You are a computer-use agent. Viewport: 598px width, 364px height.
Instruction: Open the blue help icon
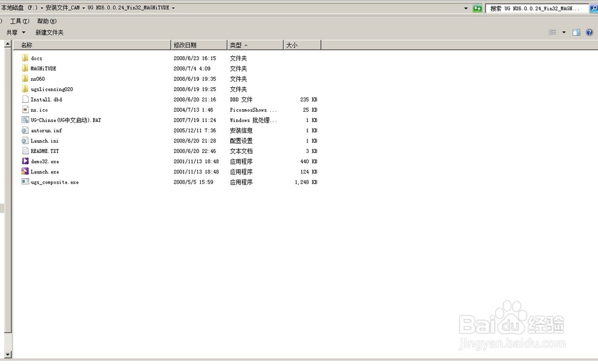click(589, 32)
